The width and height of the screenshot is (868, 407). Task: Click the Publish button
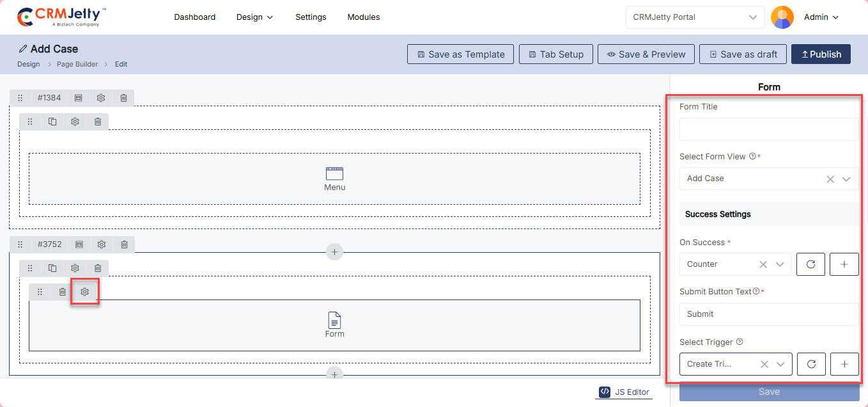(x=821, y=54)
